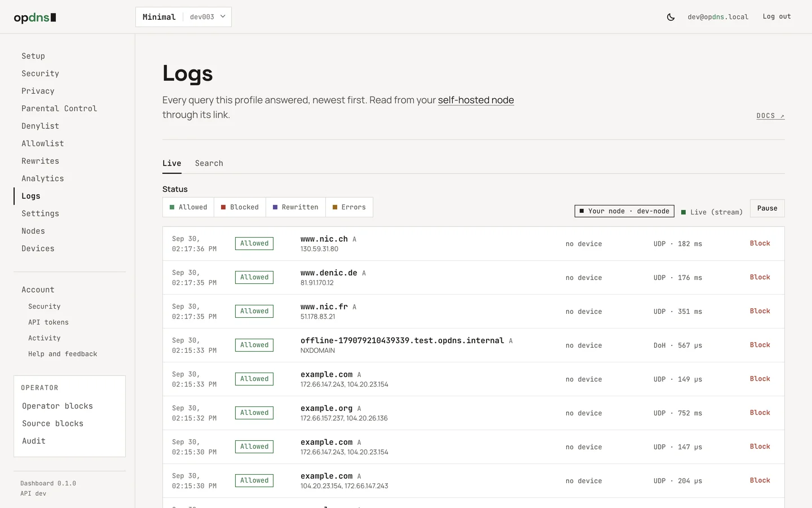This screenshot has width=812, height=508.
Task: Open Activity under Account
Action: point(45,338)
